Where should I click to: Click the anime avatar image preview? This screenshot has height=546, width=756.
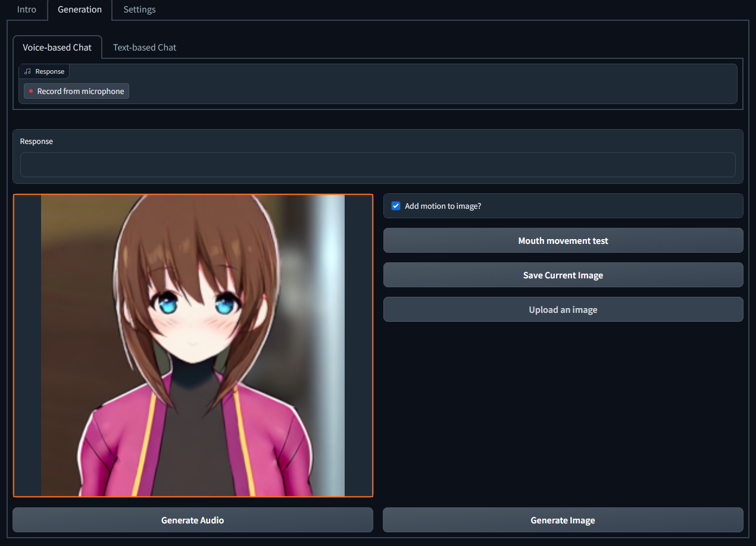tap(193, 346)
